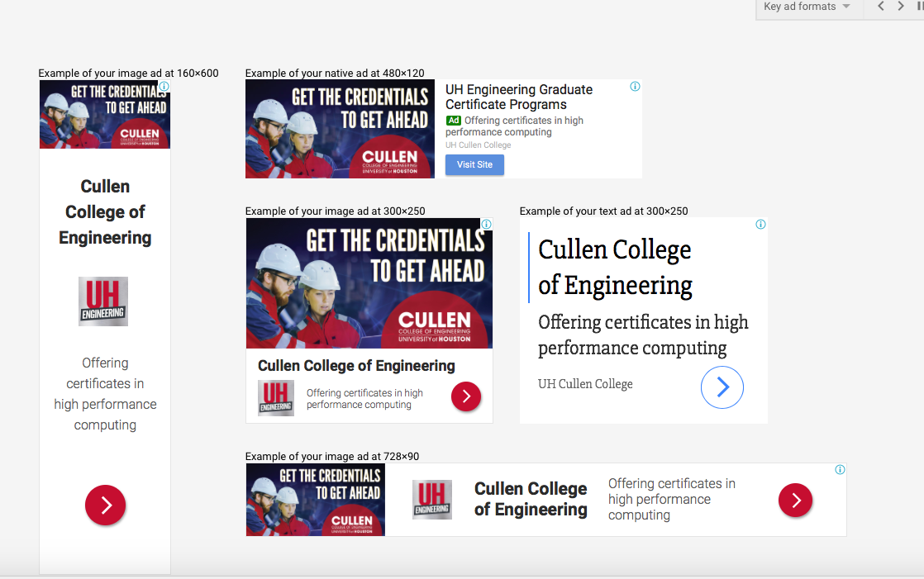Click 'UH Cullen College' in text ad
The height and width of the screenshot is (579, 924).
point(585,384)
